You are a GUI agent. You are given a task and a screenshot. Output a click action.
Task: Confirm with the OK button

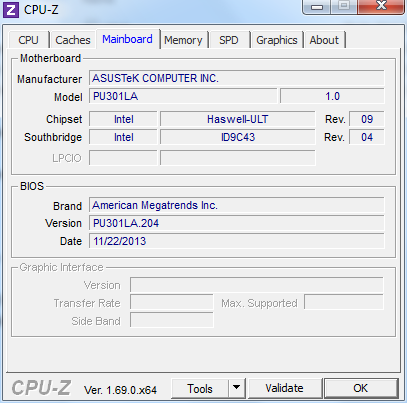[x=361, y=388]
